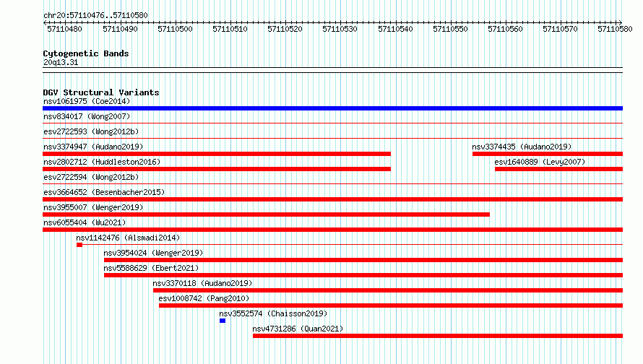Click esv1640889 (Levy2007) label
This screenshot has width=643, height=364.
pyautogui.click(x=540, y=162)
